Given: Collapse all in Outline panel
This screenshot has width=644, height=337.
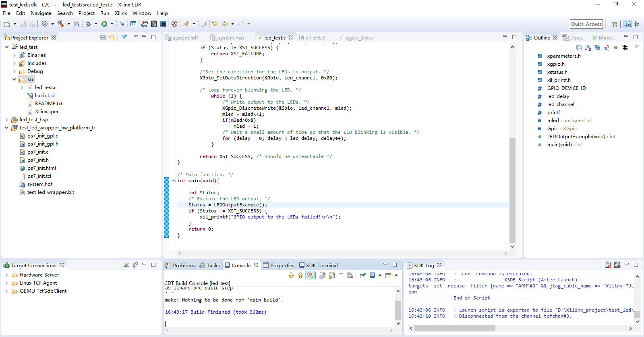Looking at the screenshot, I should pos(579,48).
